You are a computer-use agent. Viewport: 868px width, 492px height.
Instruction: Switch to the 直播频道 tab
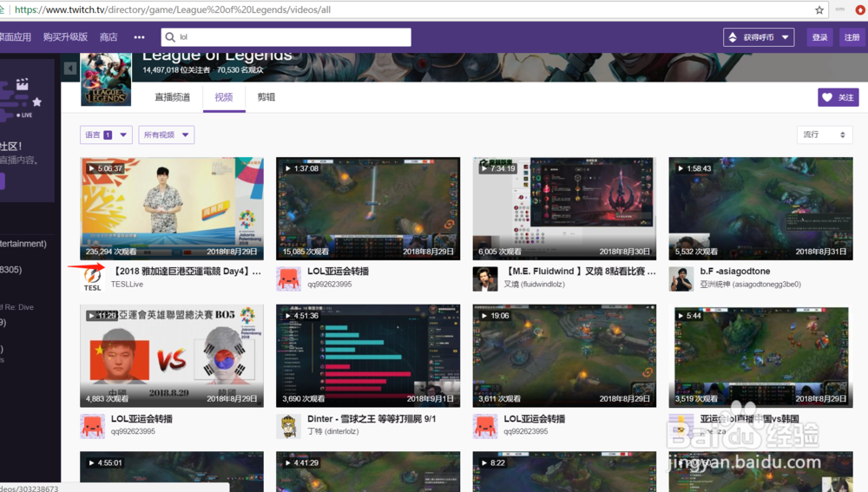(172, 97)
